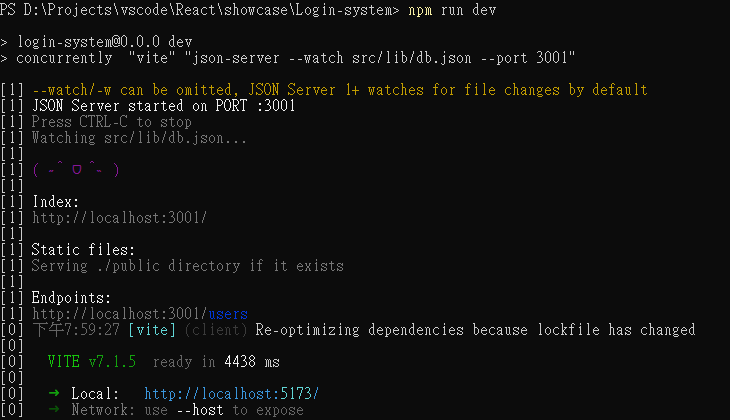Screen dimensions: 730x420
Task: Click the Watching src/lib/db.json text
Action: click(139, 138)
